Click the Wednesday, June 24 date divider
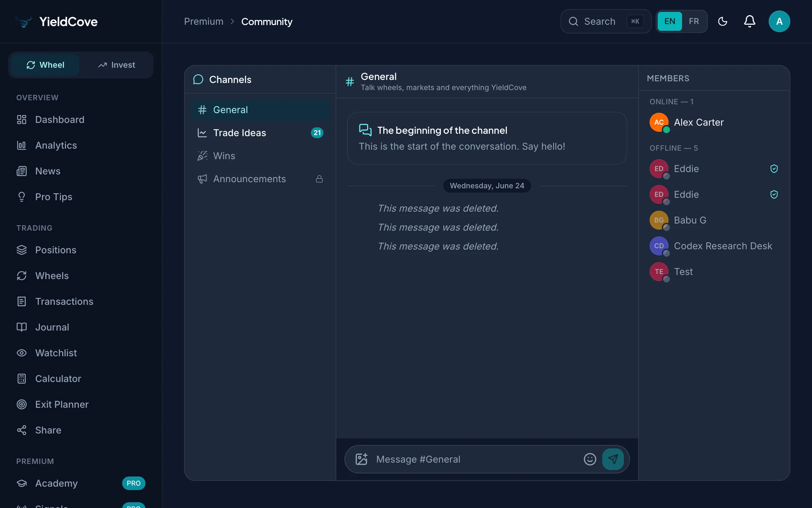812x508 pixels. (487, 186)
